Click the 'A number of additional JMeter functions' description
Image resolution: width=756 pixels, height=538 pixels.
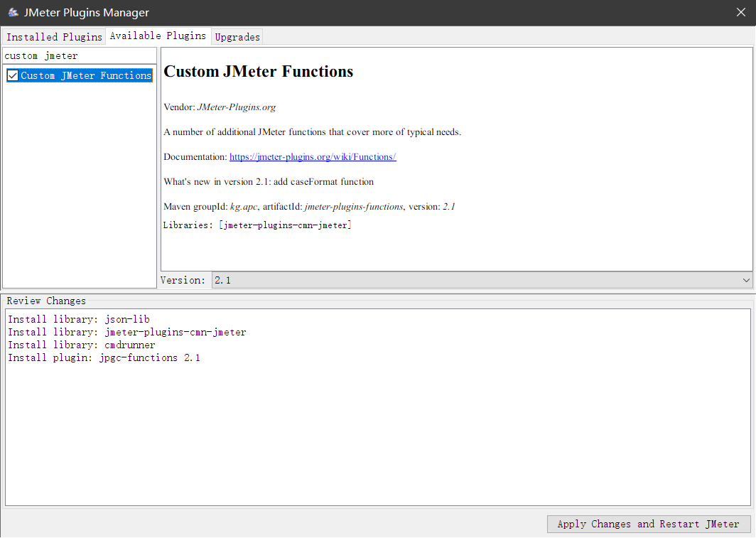pyautogui.click(x=313, y=132)
